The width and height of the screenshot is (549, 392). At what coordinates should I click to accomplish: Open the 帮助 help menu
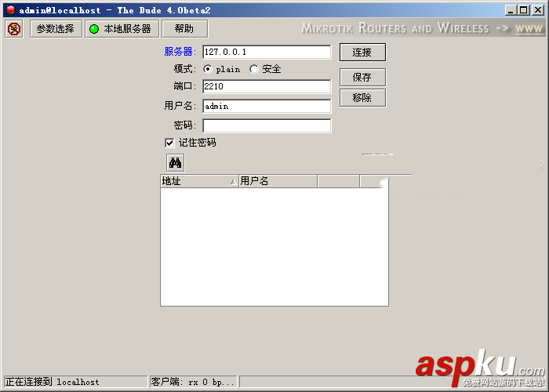pyautogui.click(x=184, y=29)
